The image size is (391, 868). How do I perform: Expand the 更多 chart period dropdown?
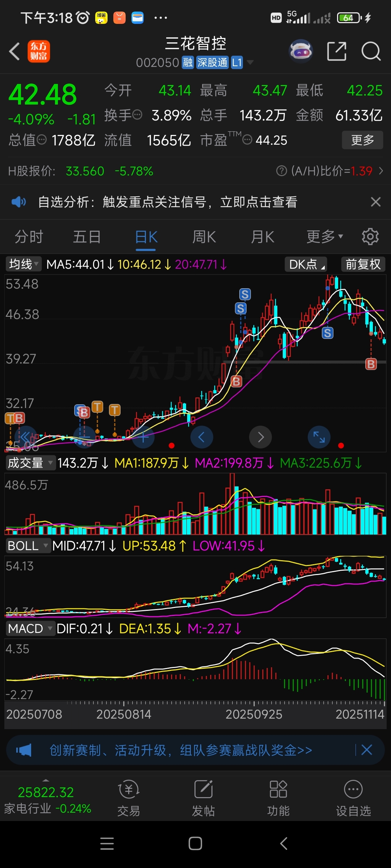click(x=324, y=237)
